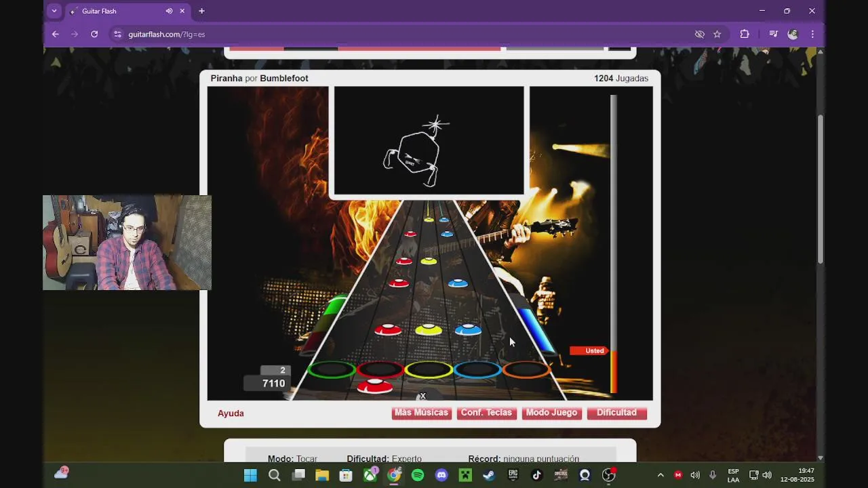Open Epic Games launcher from taskbar
Image resolution: width=868 pixels, height=488 pixels.
[513, 475]
